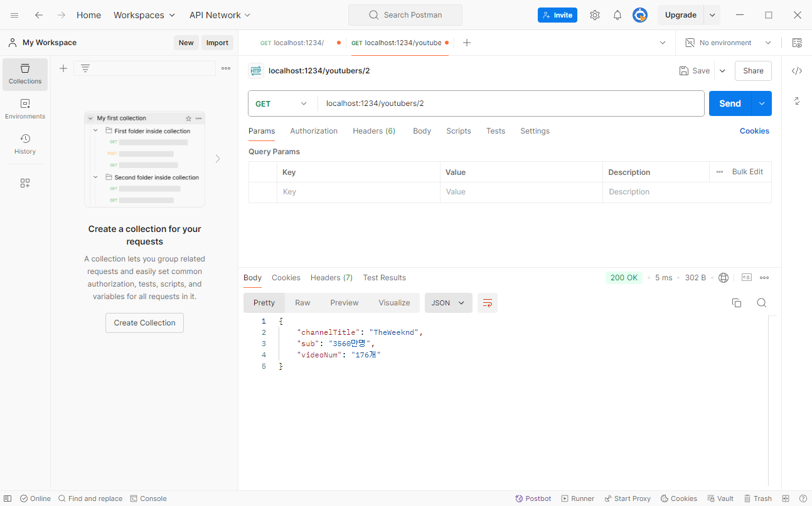The width and height of the screenshot is (812, 506).
Task: Switch to the Authorization tab
Action: pos(314,131)
